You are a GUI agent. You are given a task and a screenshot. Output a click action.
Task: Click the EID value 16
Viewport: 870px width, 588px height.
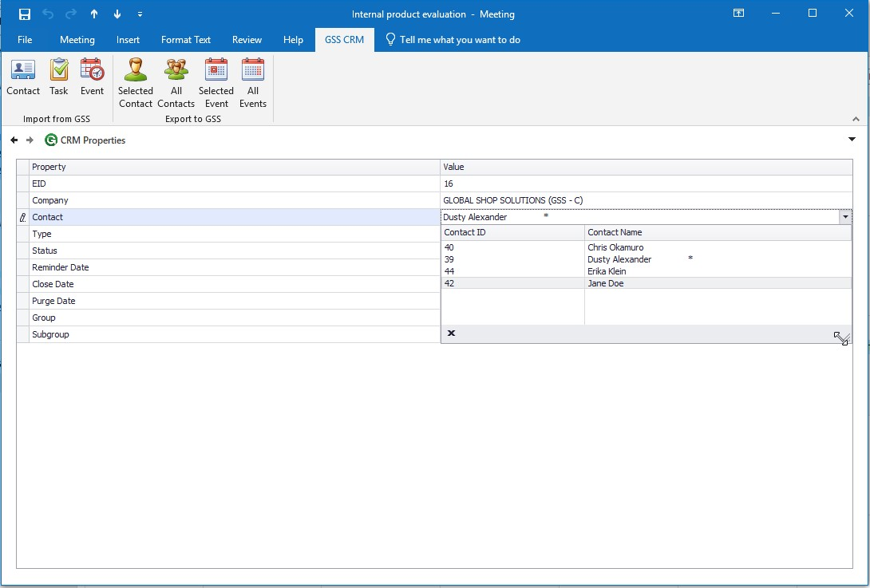pyautogui.click(x=449, y=184)
